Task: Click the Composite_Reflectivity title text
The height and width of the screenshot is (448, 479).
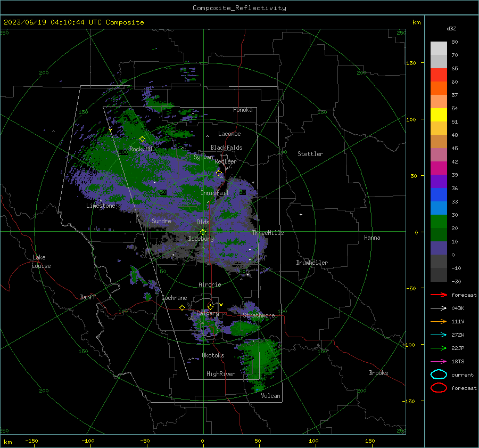Action: tap(240, 8)
